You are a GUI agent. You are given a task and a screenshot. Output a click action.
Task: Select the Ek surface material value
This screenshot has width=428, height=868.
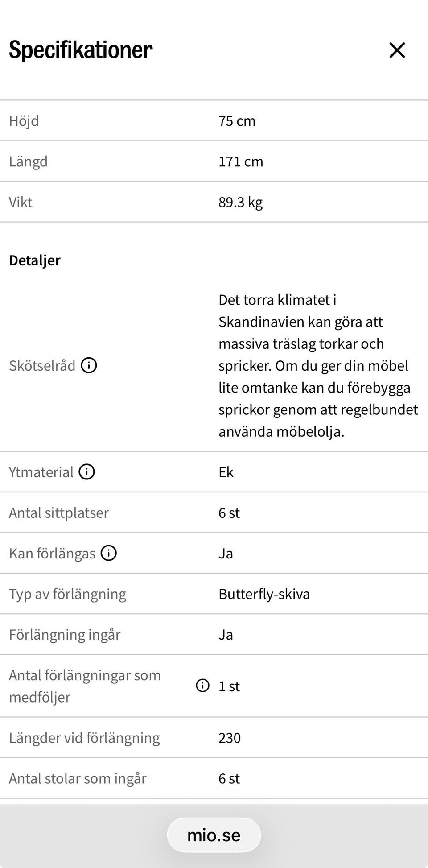point(226,472)
